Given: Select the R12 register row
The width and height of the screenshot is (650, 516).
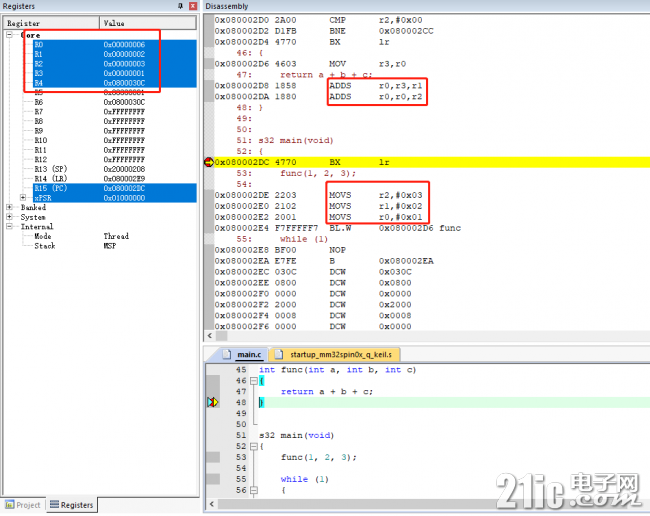Looking at the screenshot, I should [x=114, y=160].
